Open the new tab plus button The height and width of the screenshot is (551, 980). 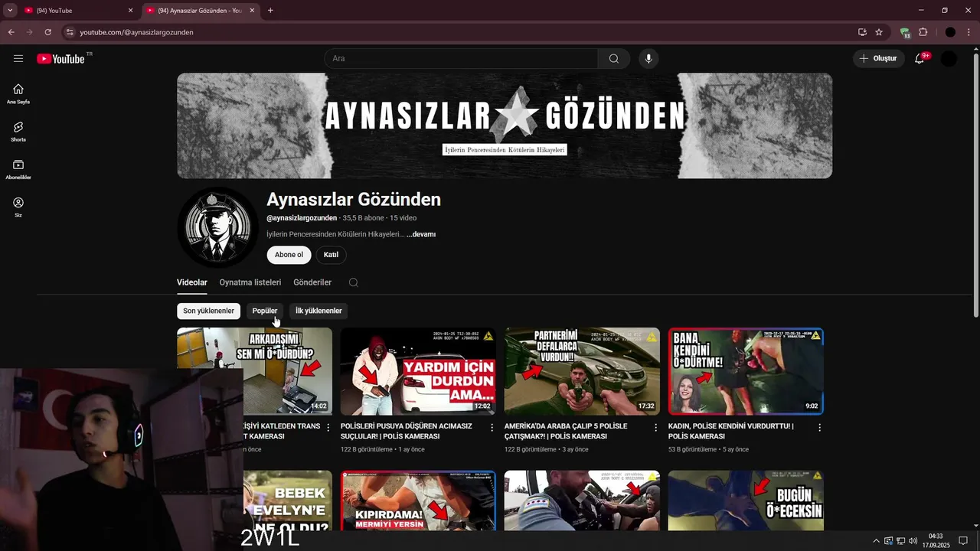[x=270, y=11]
